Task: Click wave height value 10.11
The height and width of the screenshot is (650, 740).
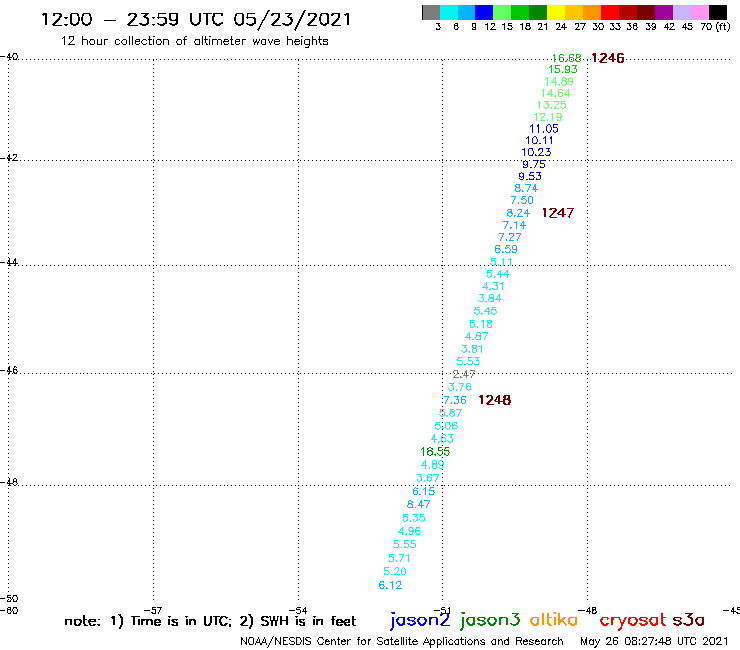Action: [539, 141]
